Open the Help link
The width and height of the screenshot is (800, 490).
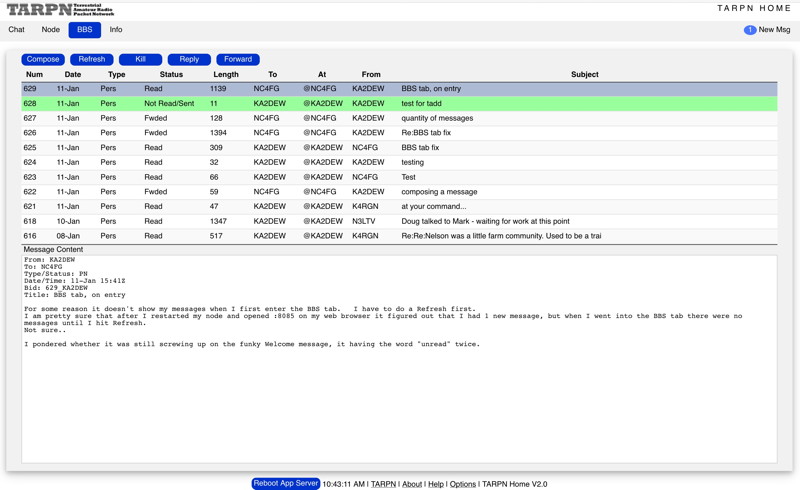pyautogui.click(x=436, y=484)
